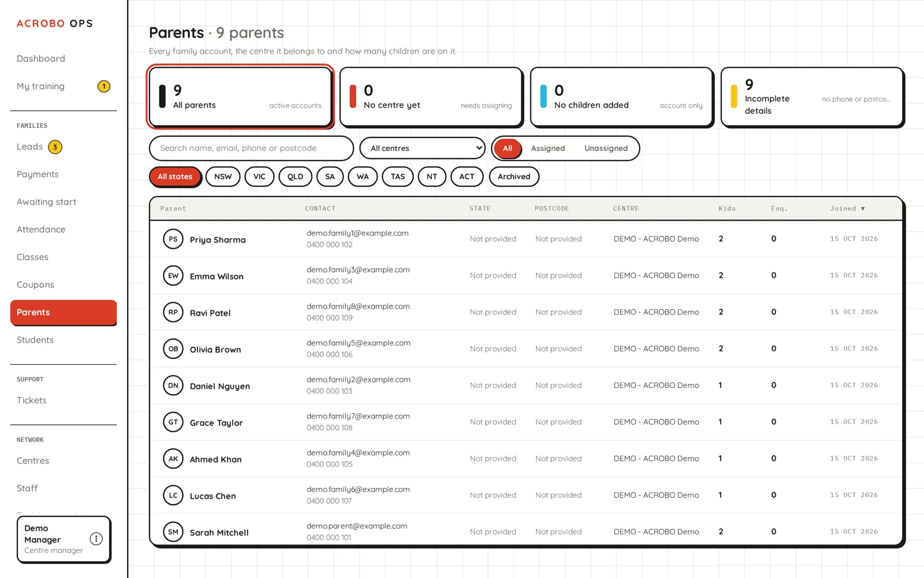The height and width of the screenshot is (578, 924).
Task: Click Priya Sharma's PS avatar
Action: click(173, 239)
